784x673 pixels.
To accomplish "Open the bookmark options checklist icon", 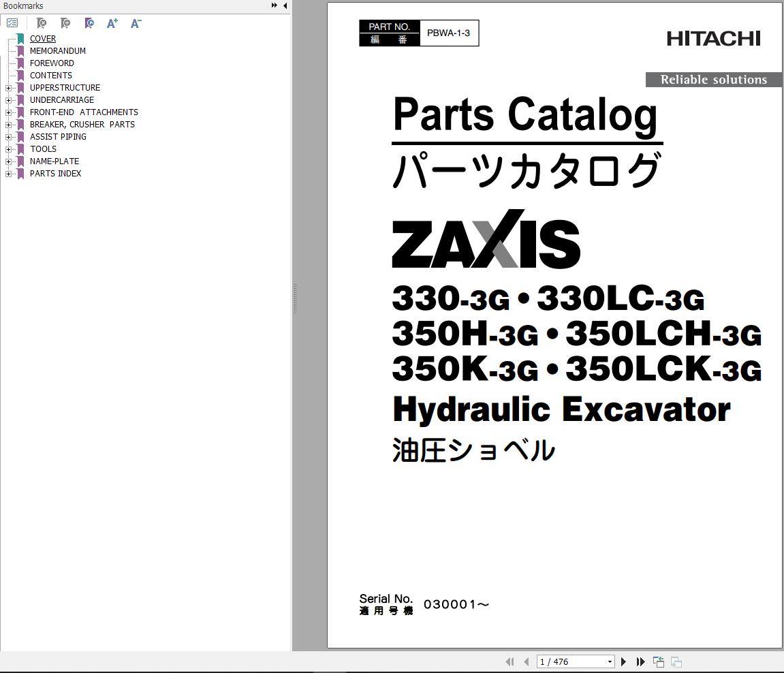I will (12, 23).
